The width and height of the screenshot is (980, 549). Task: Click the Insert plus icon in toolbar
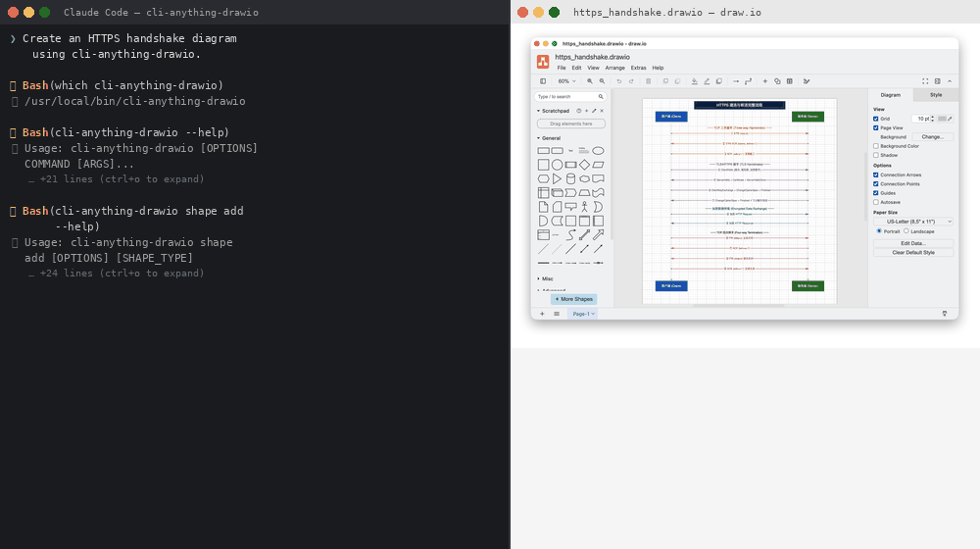(765, 81)
